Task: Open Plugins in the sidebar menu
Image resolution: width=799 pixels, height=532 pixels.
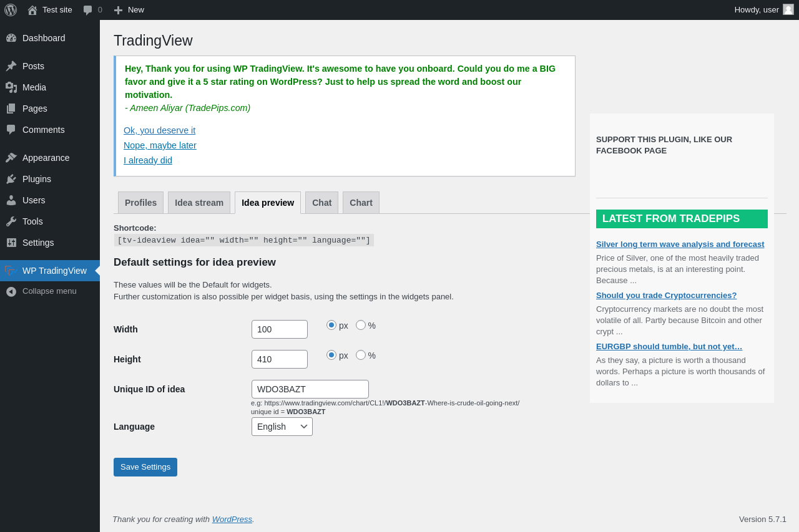Action: (50, 179)
